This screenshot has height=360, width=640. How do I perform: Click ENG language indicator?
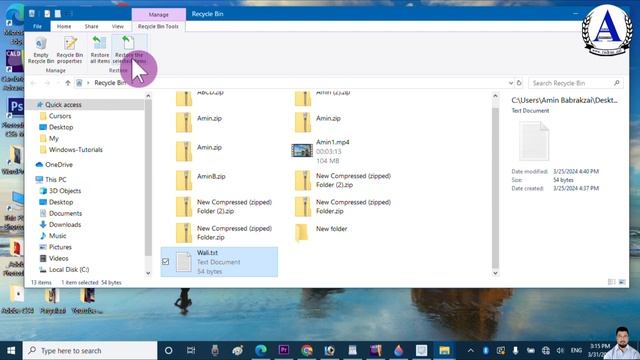coord(576,351)
